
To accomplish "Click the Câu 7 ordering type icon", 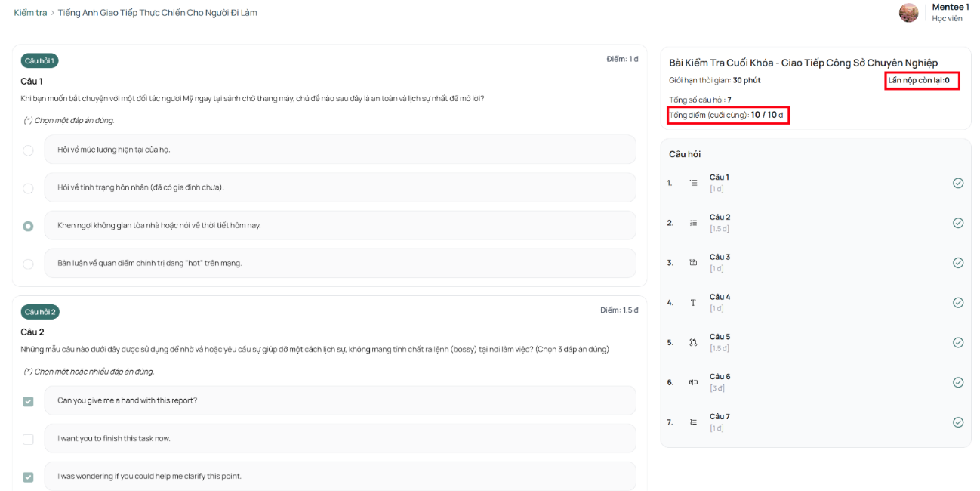I will (x=693, y=422).
